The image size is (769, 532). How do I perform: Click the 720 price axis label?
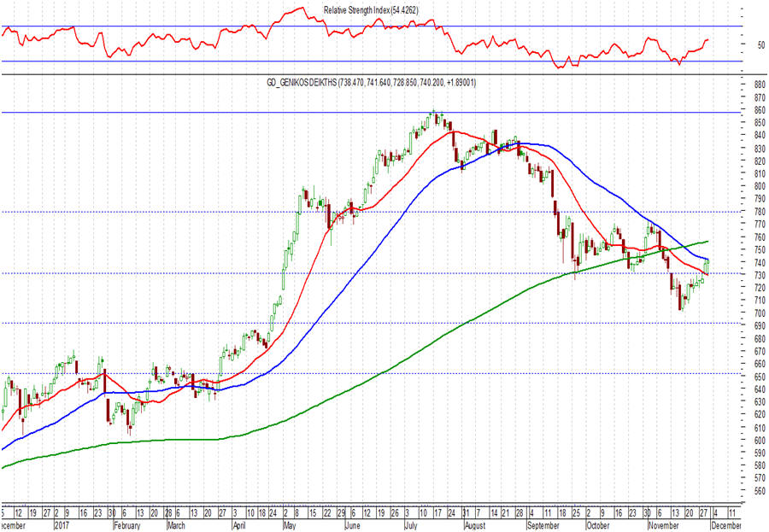pyautogui.click(x=760, y=287)
